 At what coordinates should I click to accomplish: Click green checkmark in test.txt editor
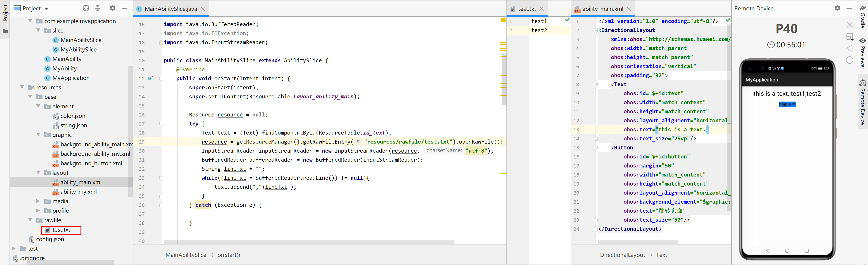click(x=567, y=20)
